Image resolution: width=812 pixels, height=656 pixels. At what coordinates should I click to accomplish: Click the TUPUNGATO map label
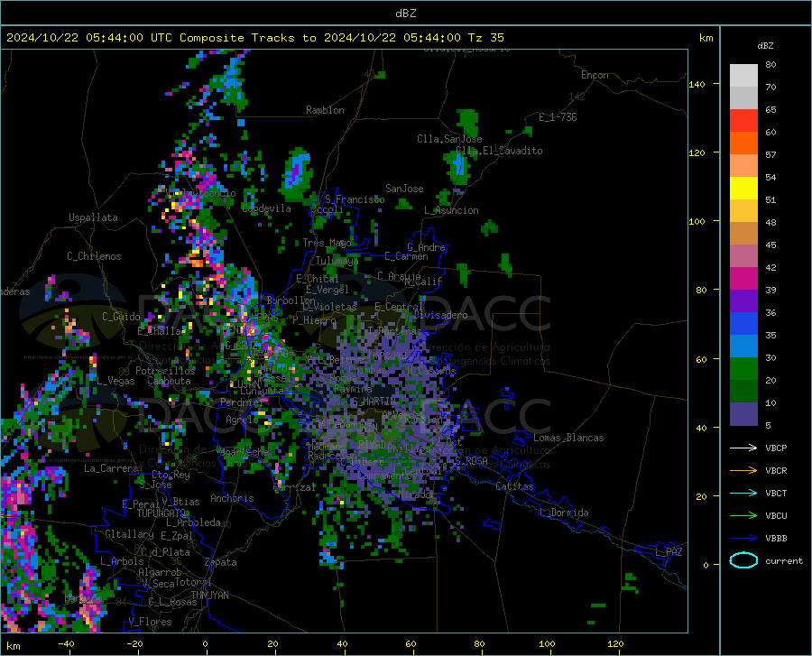161,513
